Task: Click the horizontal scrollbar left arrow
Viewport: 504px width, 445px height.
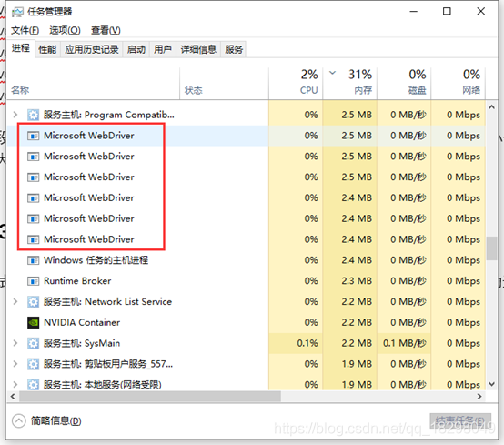Action: (13, 397)
